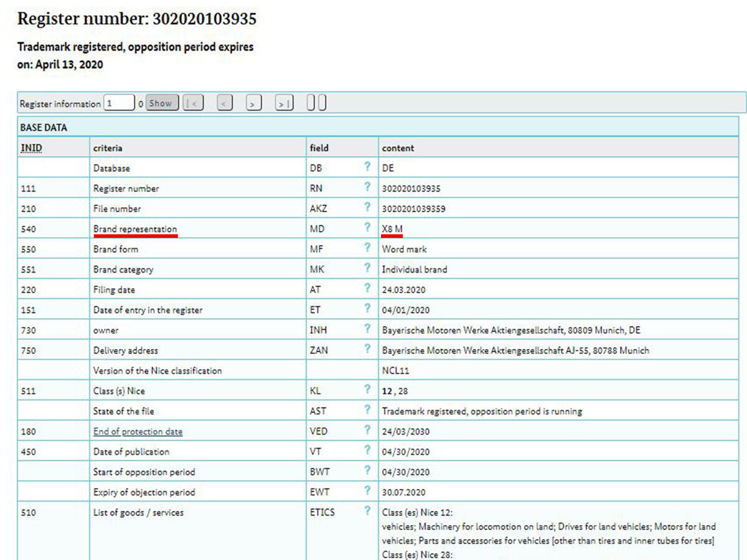This screenshot has width=747, height=560.
Task: Click help icon in Class (s) Nice row
Action: pos(367,390)
